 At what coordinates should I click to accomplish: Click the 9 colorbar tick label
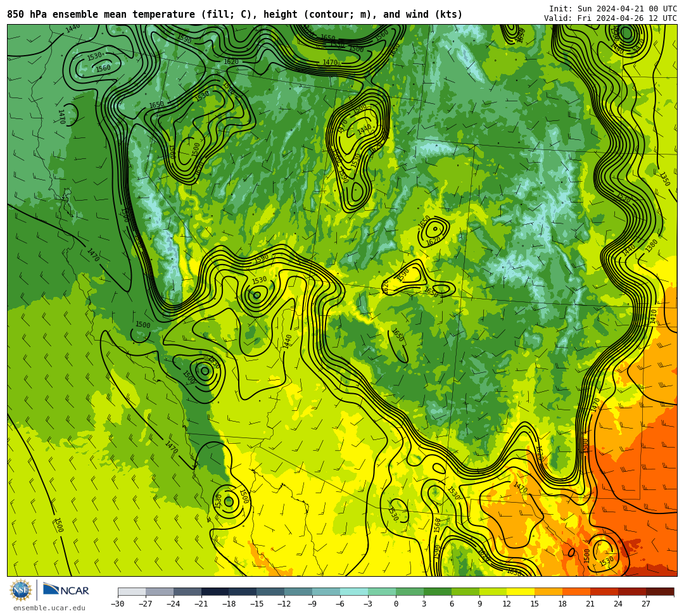click(479, 604)
